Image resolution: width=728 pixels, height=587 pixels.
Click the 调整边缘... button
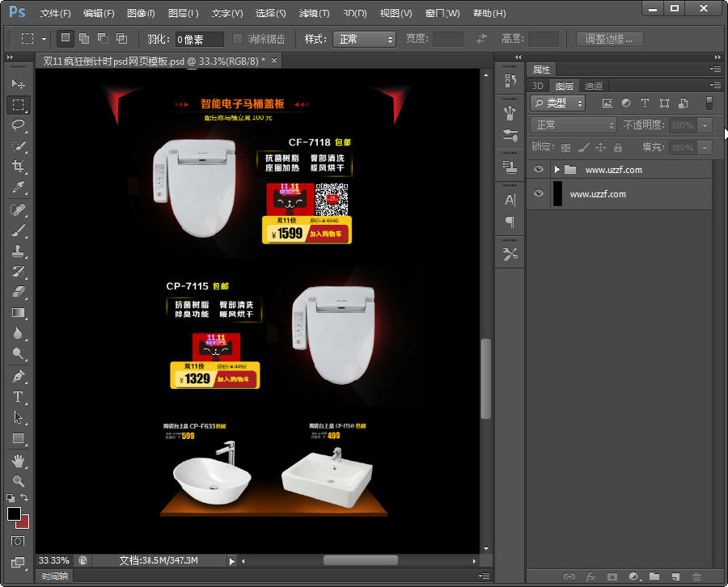(x=609, y=39)
